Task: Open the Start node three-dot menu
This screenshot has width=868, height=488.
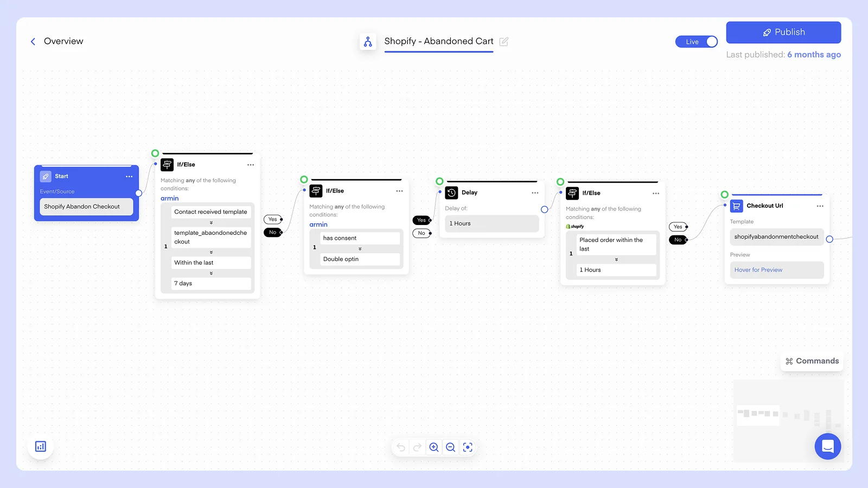Action: pos(129,177)
